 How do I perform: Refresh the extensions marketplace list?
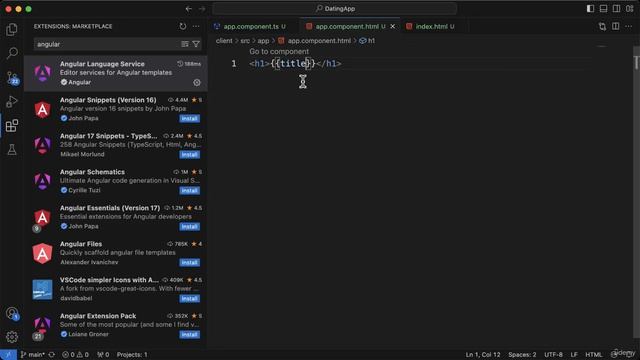[x=182, y=26]
